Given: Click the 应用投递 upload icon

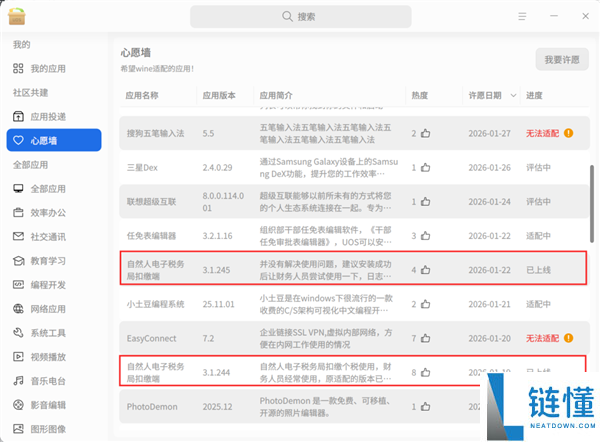Looking at the screenshot, I should 18,116.
